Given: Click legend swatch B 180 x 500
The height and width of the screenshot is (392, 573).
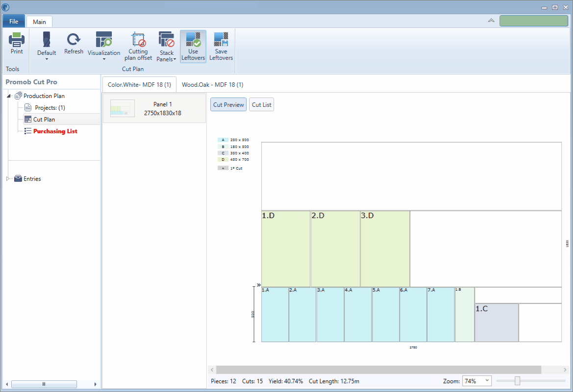Looking at the screenshot, I should click(x=223, y=147).
